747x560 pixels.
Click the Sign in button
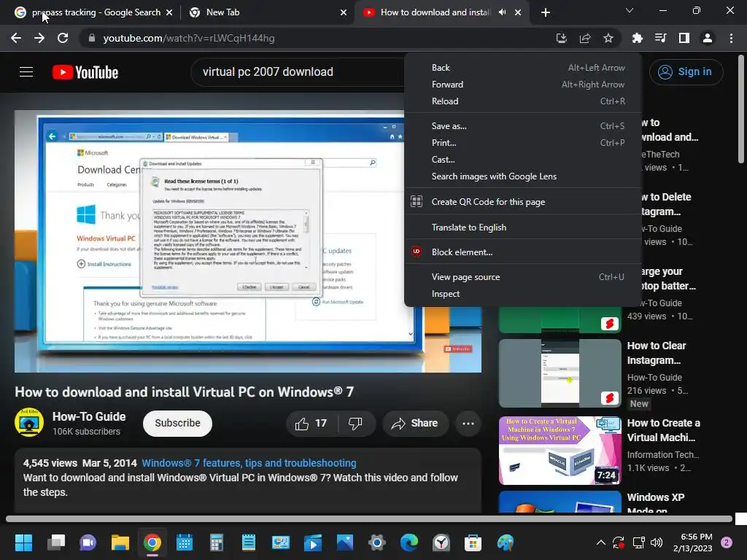(x=686, y=72)
